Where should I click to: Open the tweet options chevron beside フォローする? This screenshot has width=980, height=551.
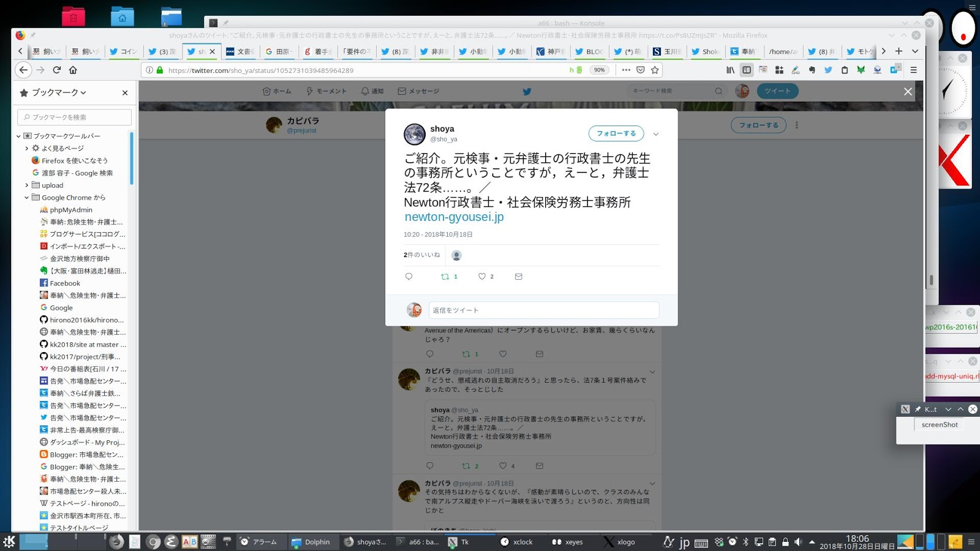tap(656, 134)
